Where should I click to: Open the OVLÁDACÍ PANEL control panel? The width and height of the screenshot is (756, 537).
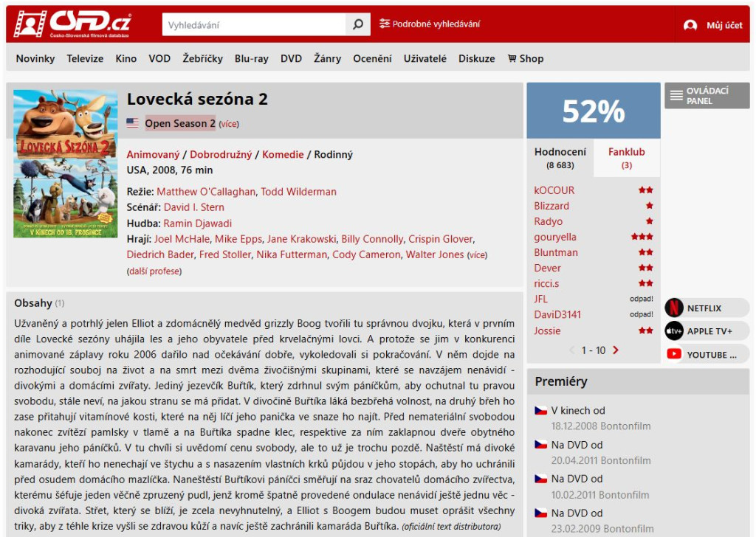[x=707, y=95]
